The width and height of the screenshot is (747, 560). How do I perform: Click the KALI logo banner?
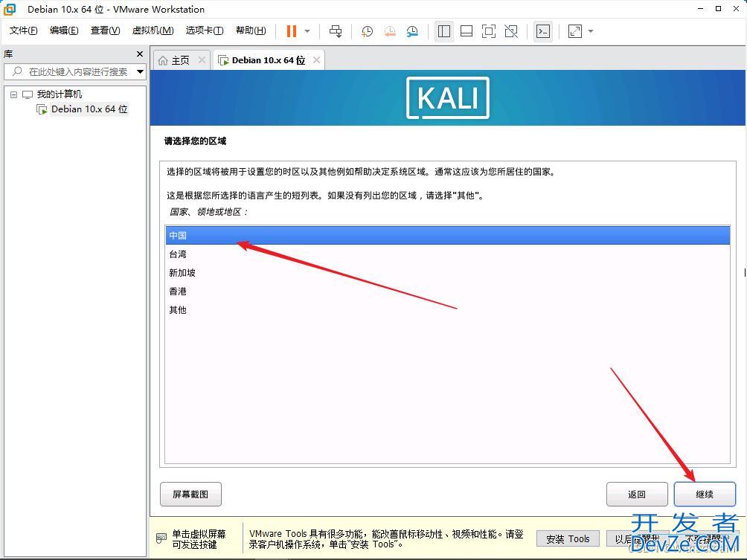click(x=448, y=97)
